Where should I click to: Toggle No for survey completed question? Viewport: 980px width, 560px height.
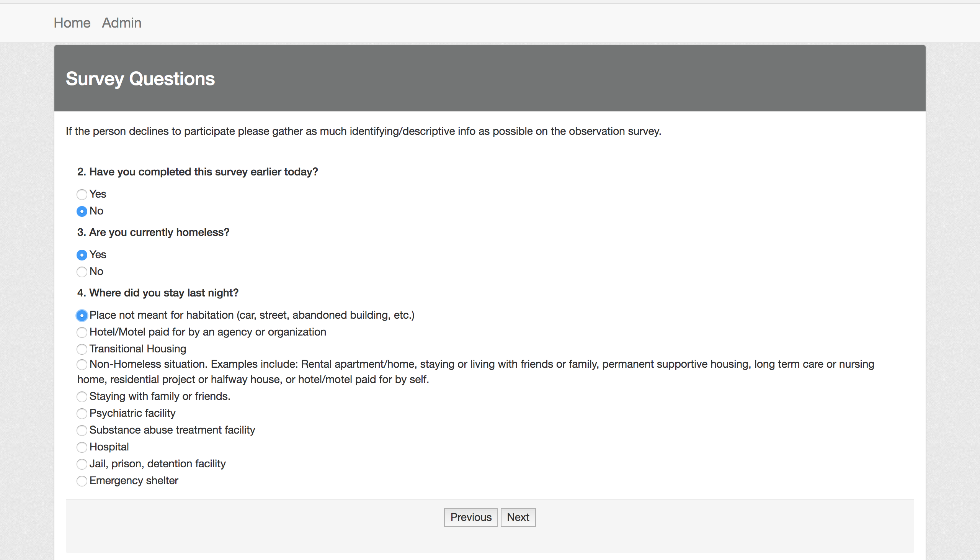(x=82, y=211)
